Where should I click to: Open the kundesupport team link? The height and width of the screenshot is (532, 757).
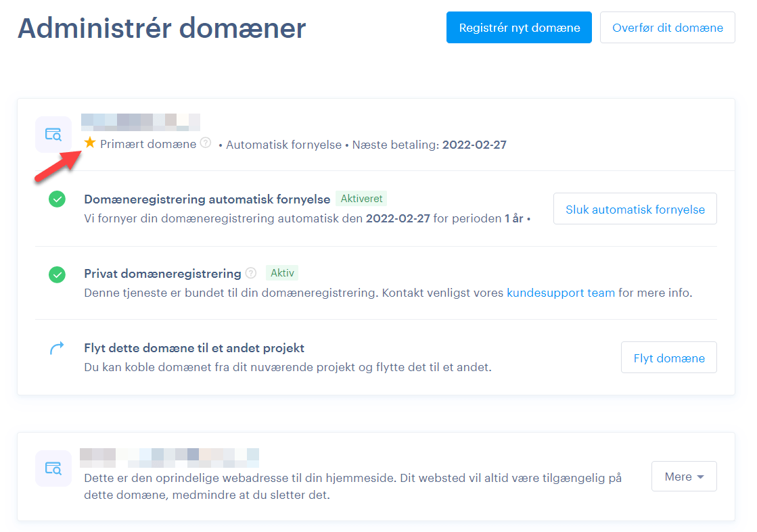pyautogui.click(x=560, y=293)
